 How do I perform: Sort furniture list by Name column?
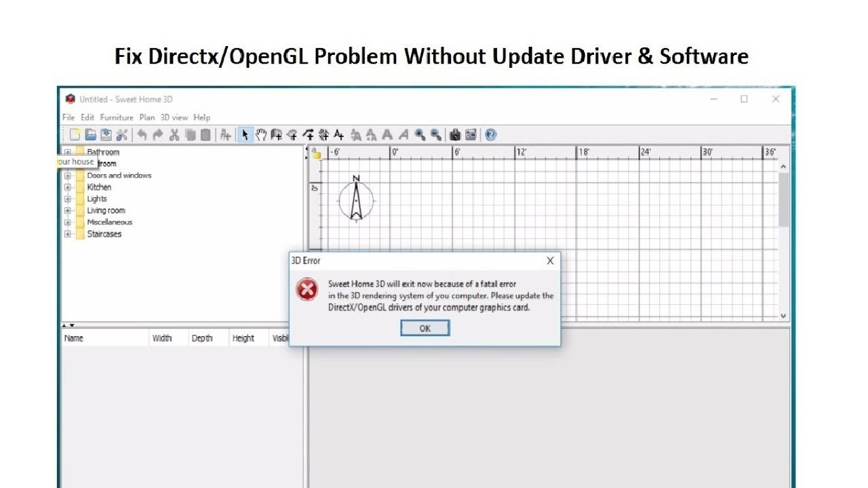pos(105,338)
